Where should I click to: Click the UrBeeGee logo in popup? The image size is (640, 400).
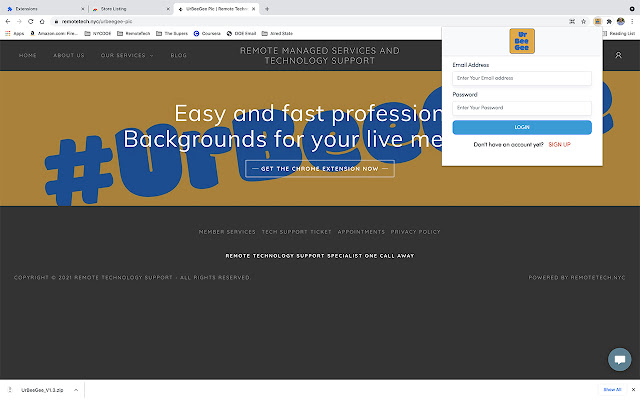[522, 41]
